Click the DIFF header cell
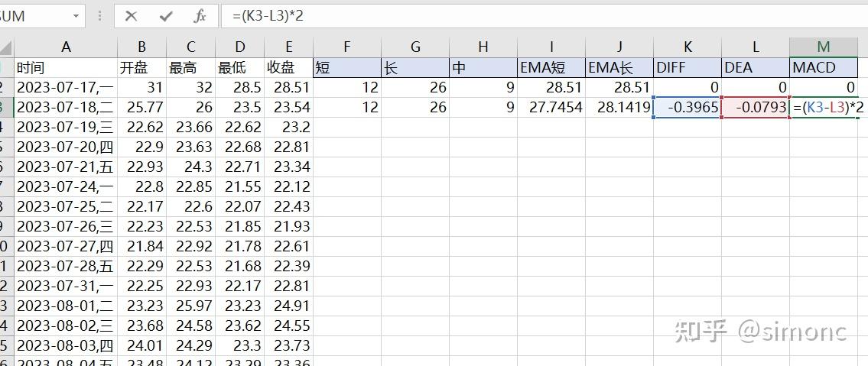Viewport: 868px width, 366px height. click(x=687, y=67)
